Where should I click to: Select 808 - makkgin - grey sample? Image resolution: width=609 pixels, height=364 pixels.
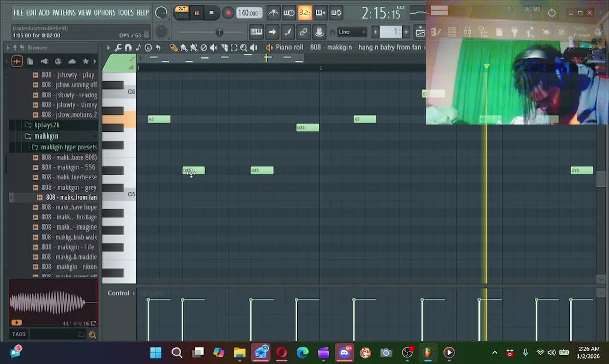pos(69,187)
